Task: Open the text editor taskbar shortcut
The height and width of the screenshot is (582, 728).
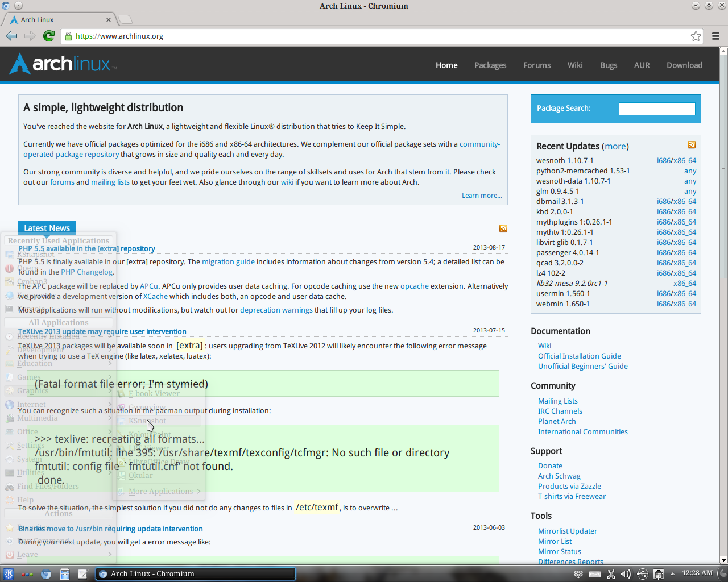Action: point(83,574)
